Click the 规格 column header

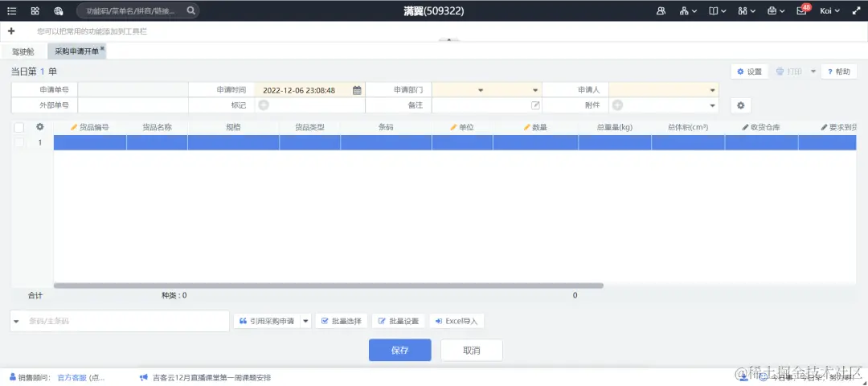click(x=233, y=127)
